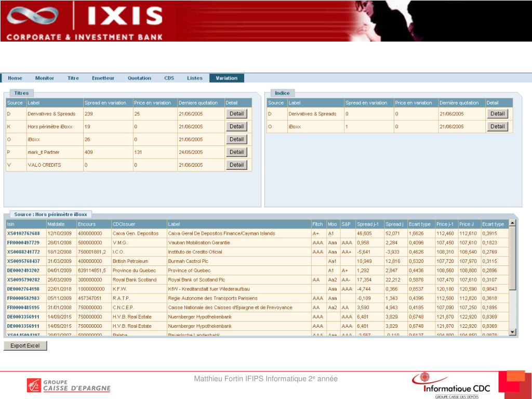Open ISIN link DE0002764198
The width and height of the screenshot is (532, 399).
tap(23, 289)
